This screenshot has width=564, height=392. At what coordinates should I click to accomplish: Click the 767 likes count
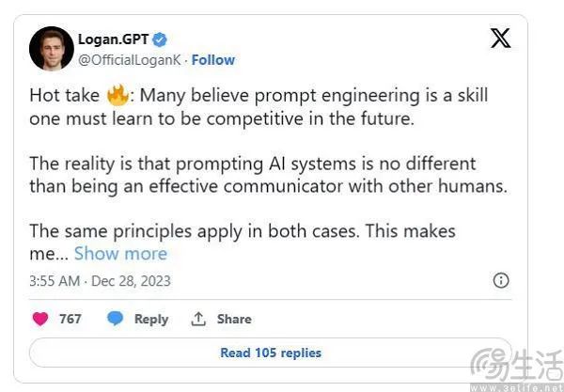[x=70, y=319]
